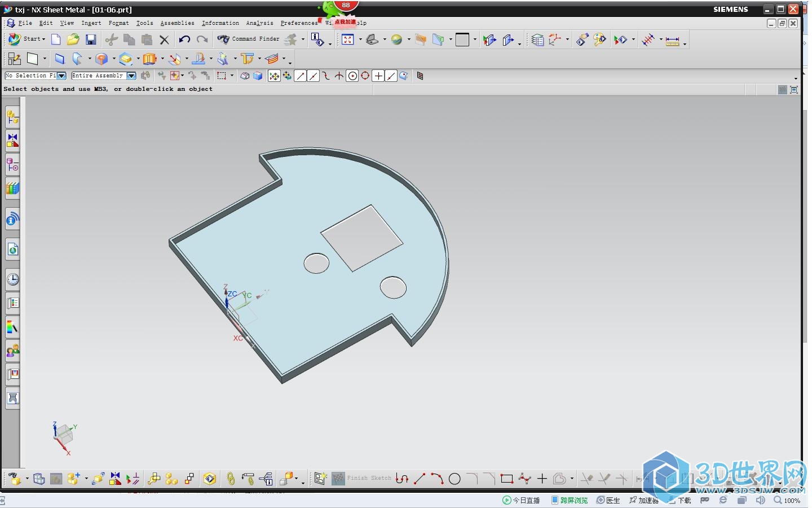The height and width of the screenshot is (508, 812).
Task: Redo the last undone action
Action: coord(202,40)
